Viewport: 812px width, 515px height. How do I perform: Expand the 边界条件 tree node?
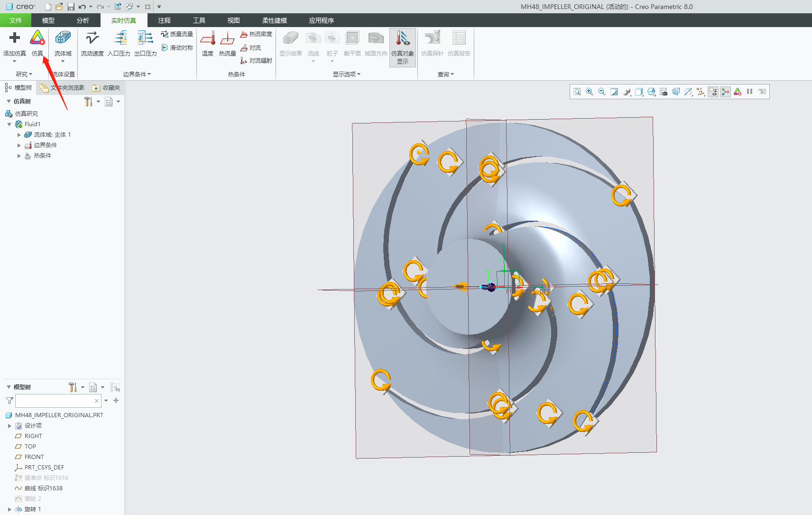(19, 145)
